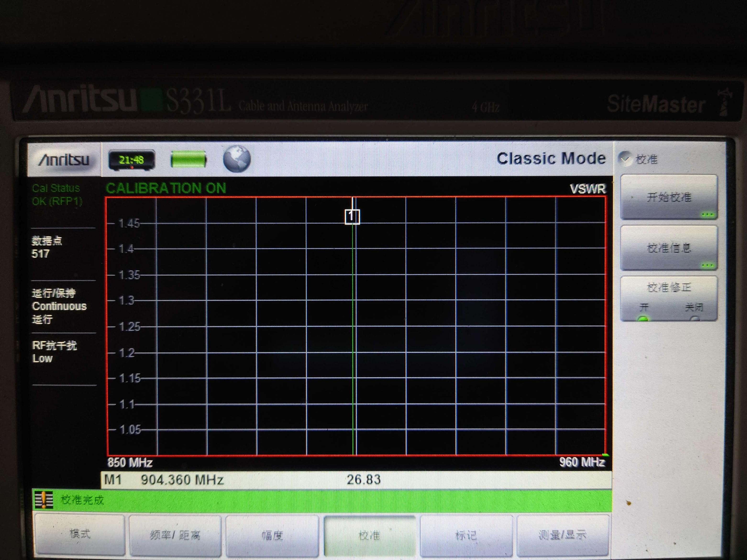The width and height of the screenshot is (747, 560).
Task: Tap the alert icon beside 校准完成
Action: click(x=44, y=500)
